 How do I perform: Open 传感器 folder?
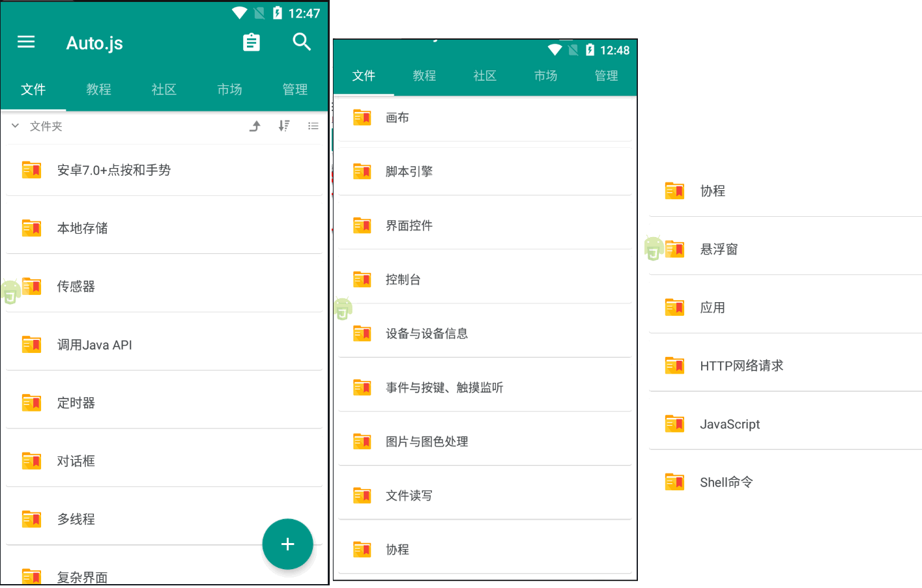click(x=164, y=287)
